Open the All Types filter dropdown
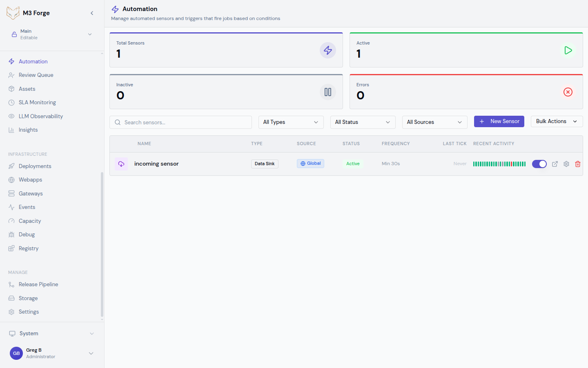The image size is (588, 368). tap(291, 122)
